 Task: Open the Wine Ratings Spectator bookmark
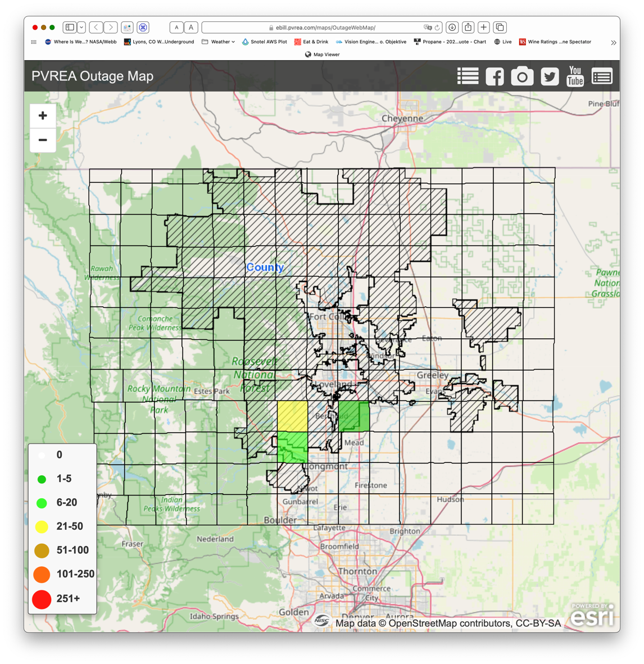point(555,42)
